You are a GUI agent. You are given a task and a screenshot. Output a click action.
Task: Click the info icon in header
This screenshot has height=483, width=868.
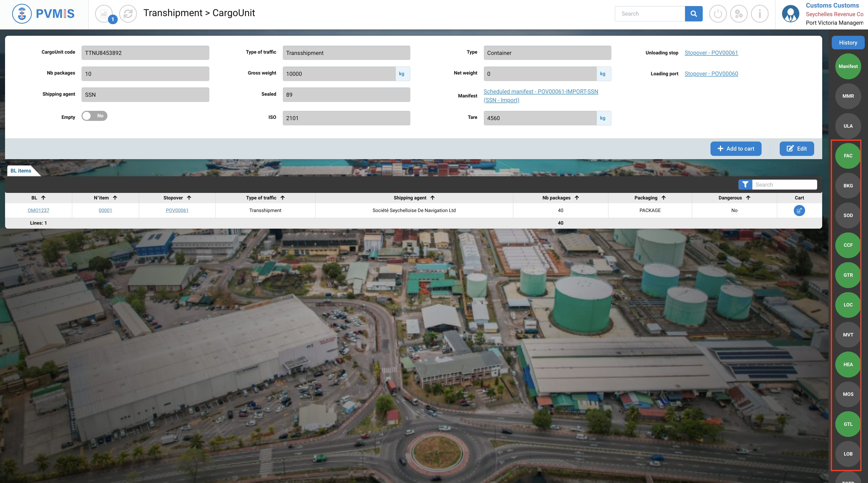click(760, 14)
